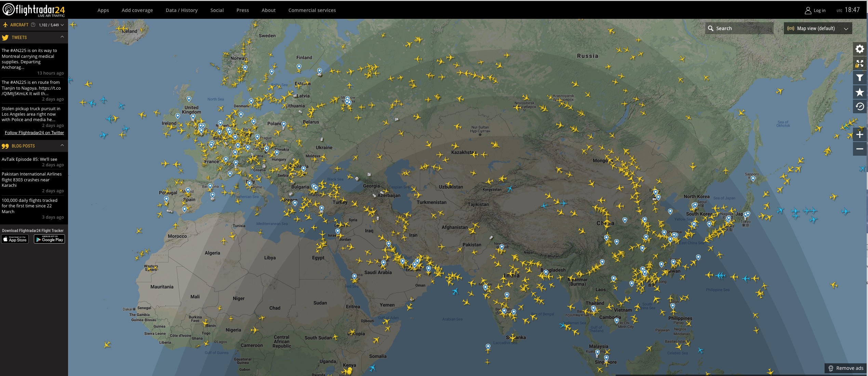
Task: Select the airport pin near New Delhi
Action: click(x=502, y=247)
